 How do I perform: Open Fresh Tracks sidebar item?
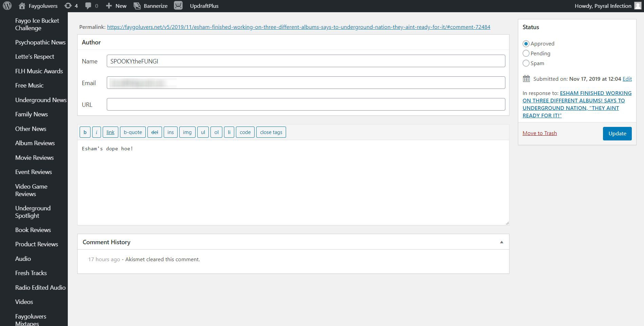click(x=31, y=273)
